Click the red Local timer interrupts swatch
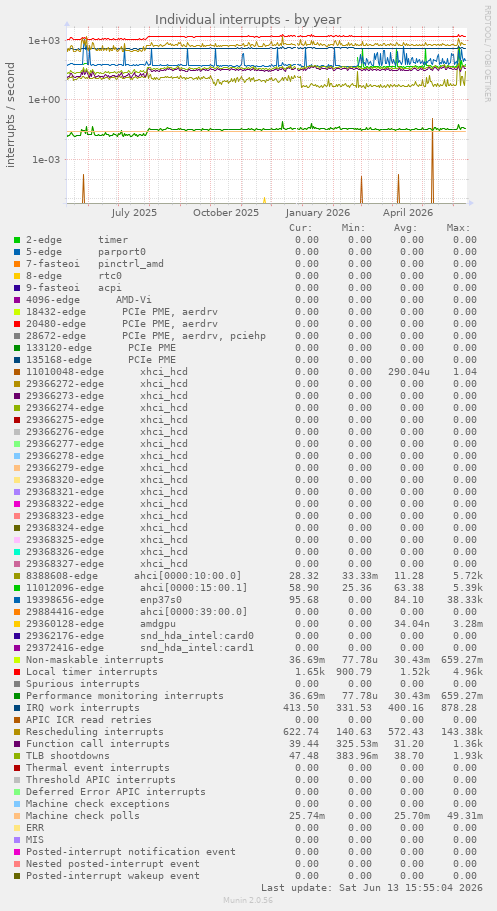 [x=17, y=672]
